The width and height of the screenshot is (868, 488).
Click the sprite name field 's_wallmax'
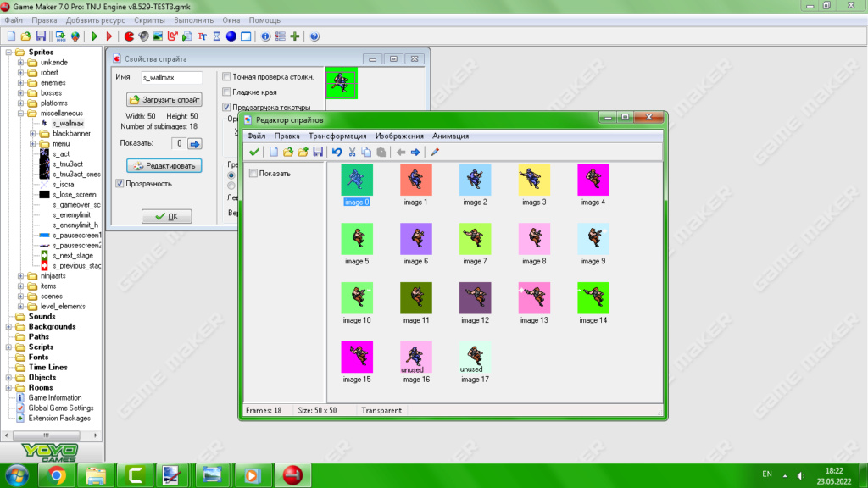click(x=171, y=77)
